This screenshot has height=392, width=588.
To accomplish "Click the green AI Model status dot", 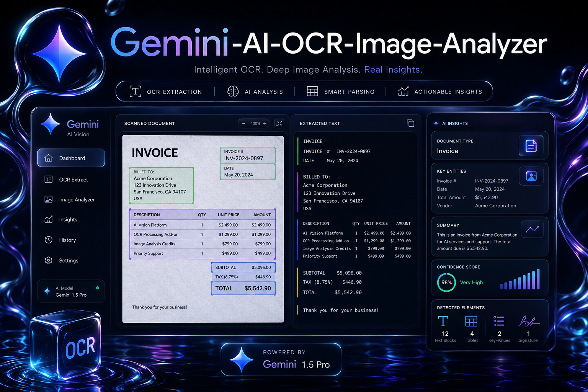I will coord(98,288).
